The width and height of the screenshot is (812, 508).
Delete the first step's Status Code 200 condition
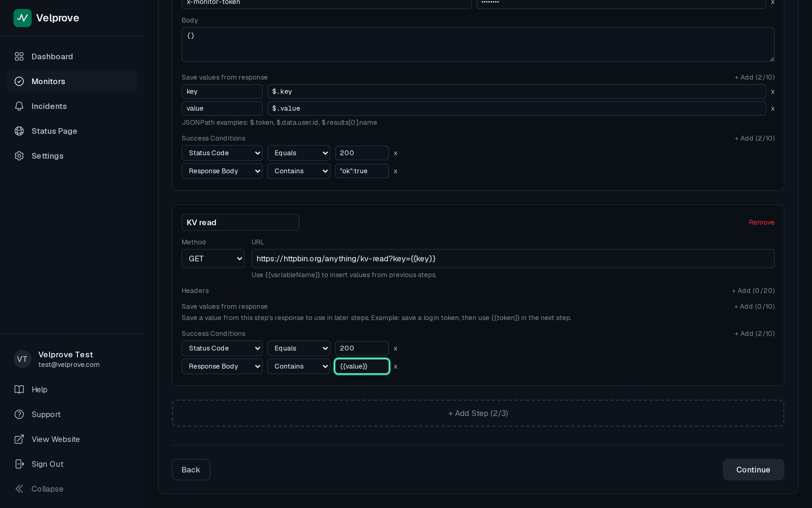[396, 153]
